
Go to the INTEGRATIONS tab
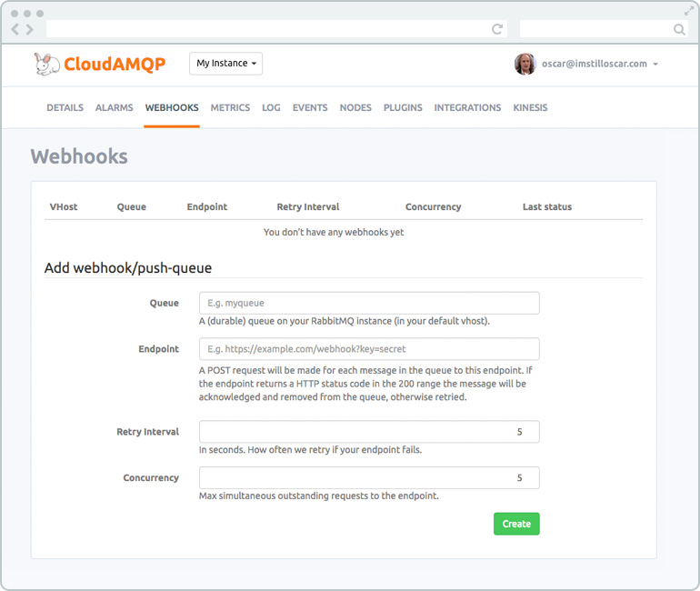point(467,107)
